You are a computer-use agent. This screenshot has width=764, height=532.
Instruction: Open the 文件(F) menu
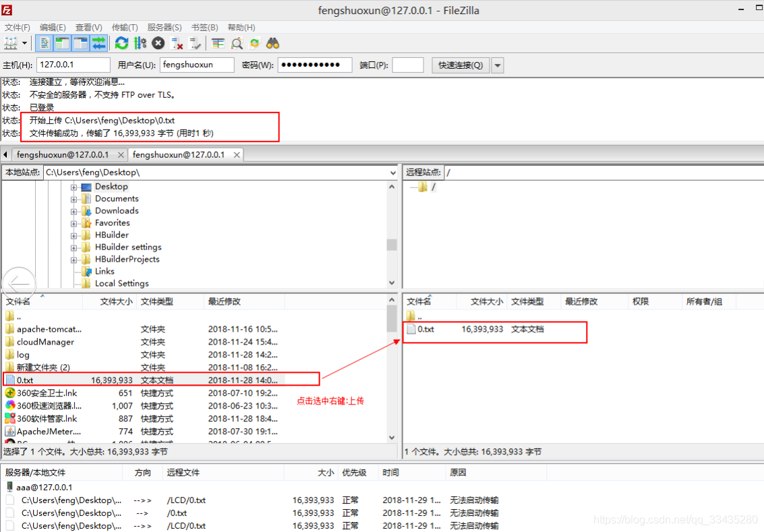[17, 27]
